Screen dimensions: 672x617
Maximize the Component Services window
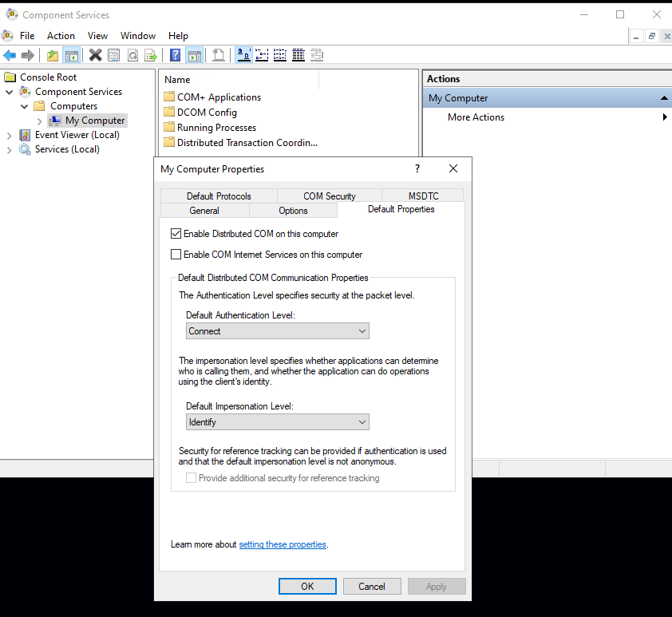click(619, 14)
